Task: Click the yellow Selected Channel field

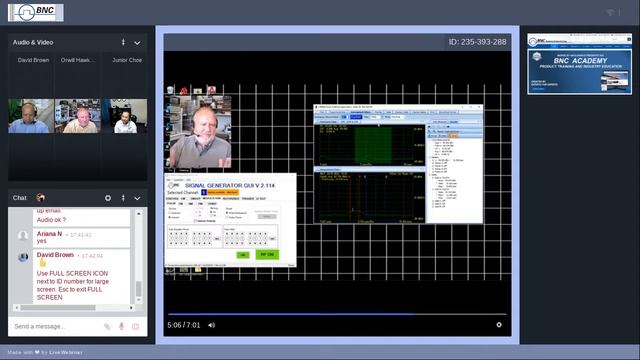Action: point(223,192)
